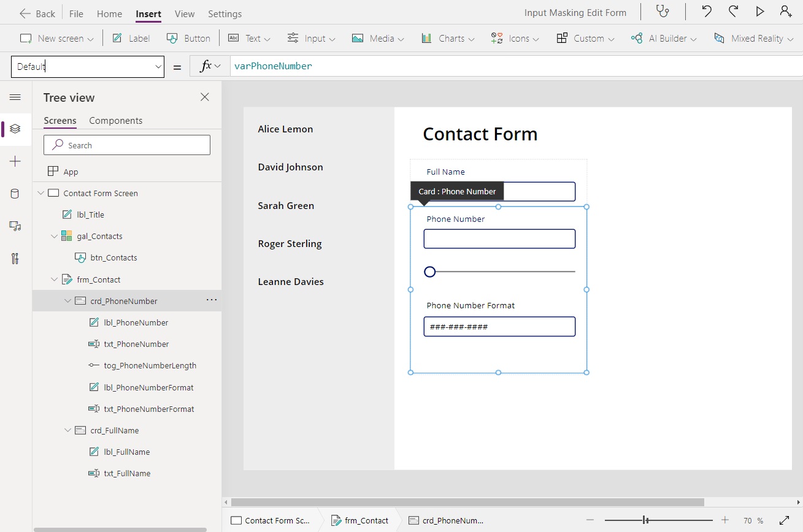This screenshot has height=532, width=803.
Task: Open the property selector showing Default
Action: (x=88, y=66)
